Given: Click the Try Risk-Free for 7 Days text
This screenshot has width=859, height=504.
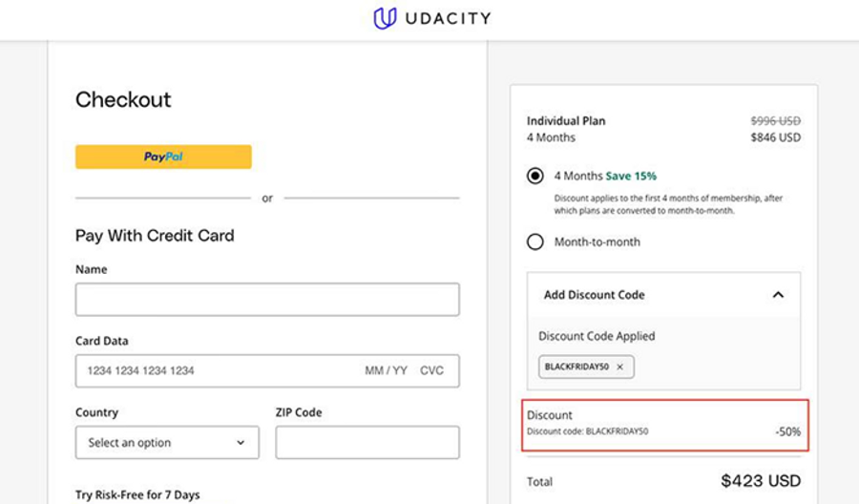Looking at the screenshot, I should (137, 494).
